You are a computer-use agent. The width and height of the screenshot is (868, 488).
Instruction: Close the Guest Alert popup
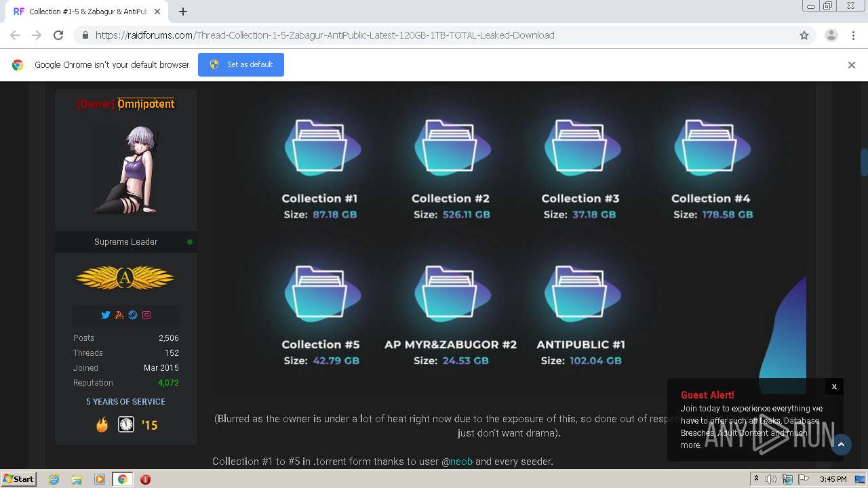(x=834, y=386)
